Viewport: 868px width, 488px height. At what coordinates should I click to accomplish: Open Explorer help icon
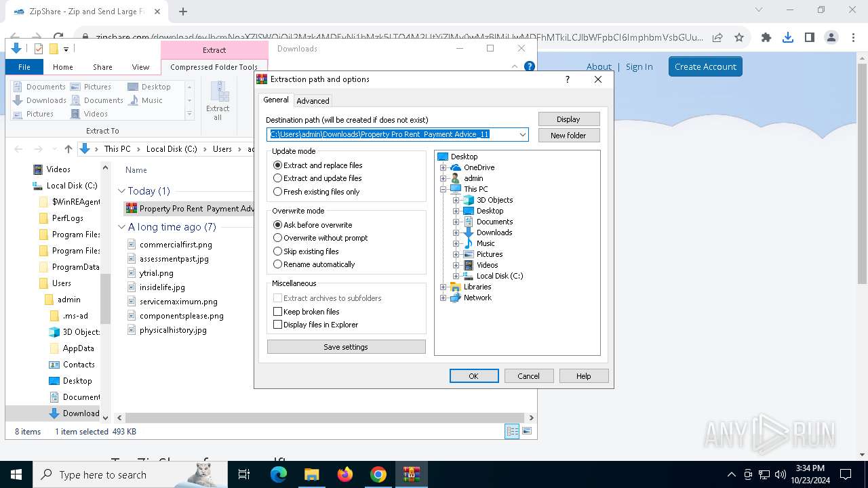(530, 66)
